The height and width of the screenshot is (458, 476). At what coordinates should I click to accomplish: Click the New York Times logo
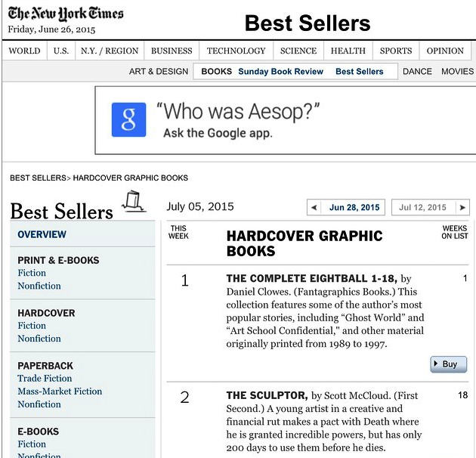[65, 14]
